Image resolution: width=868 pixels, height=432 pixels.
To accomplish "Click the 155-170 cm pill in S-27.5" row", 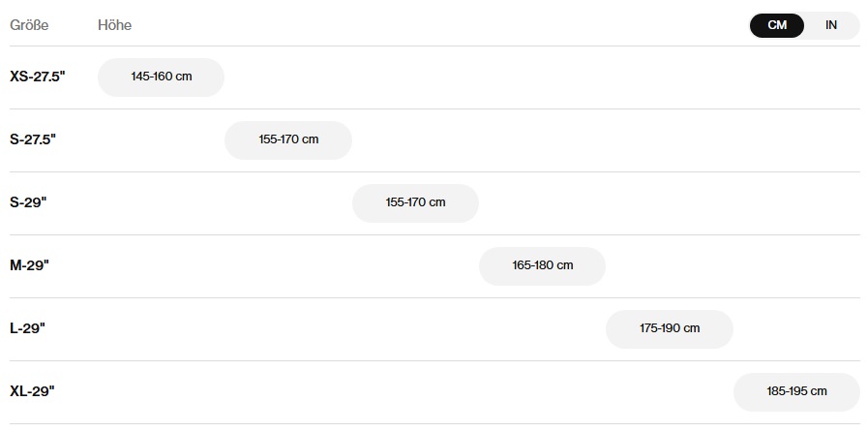I will tap(288, 140).
